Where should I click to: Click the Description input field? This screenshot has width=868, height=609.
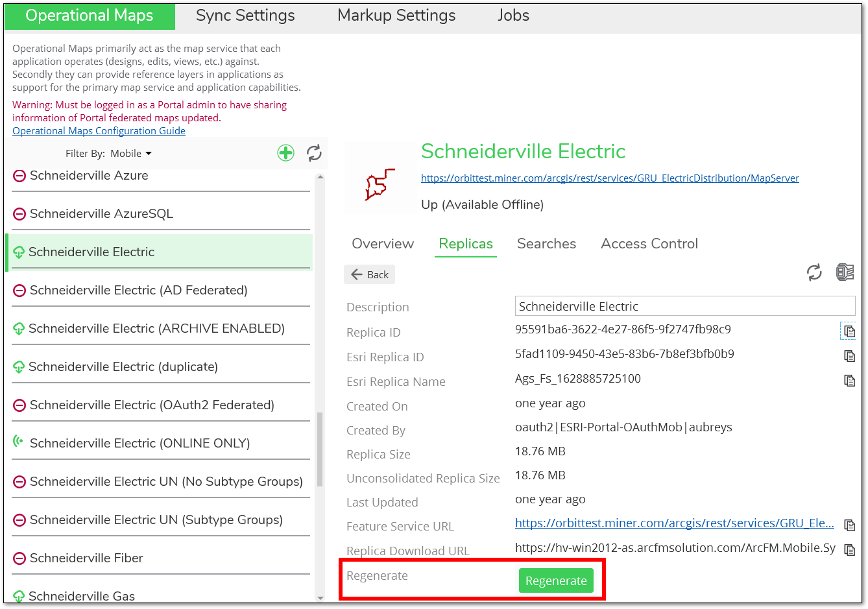point(685,306)
